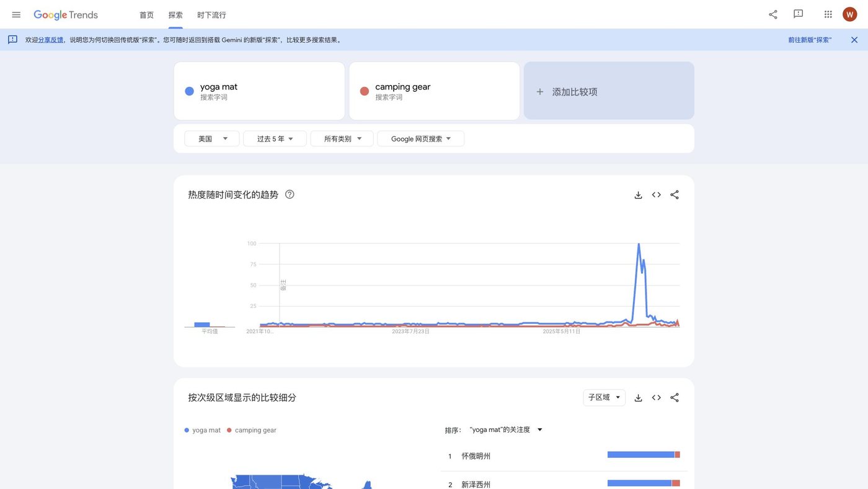Download the subregion comparison data
Screen dimensions: 868x489
(x=638, y=398)
